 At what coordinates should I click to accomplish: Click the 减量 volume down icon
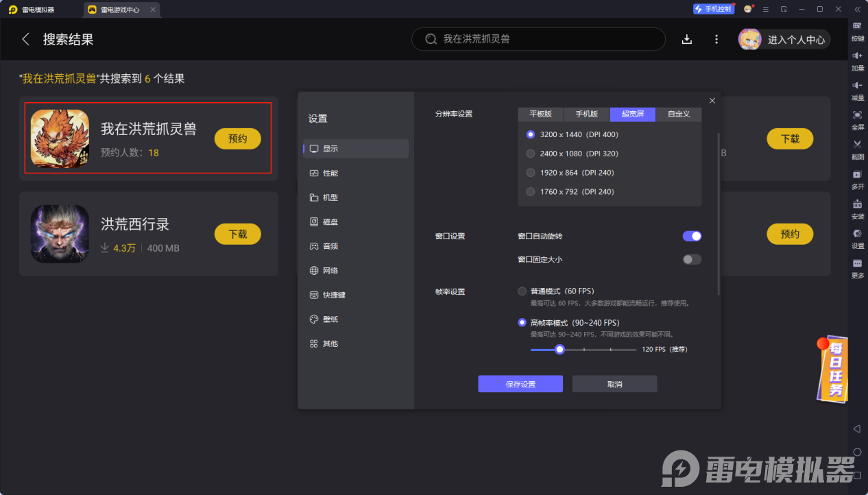pos(857,85)
